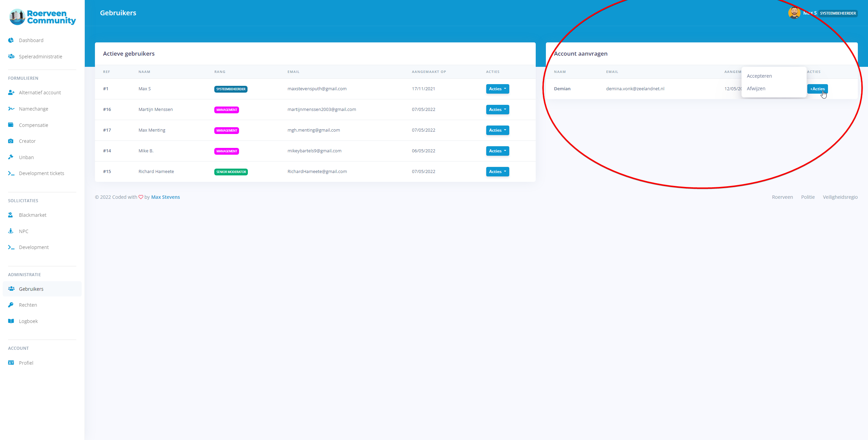Image resolution: width=868 pixels, height=440 pixels.
Task: Follow the Veiligheidsregio footer link
Action: 840,197
